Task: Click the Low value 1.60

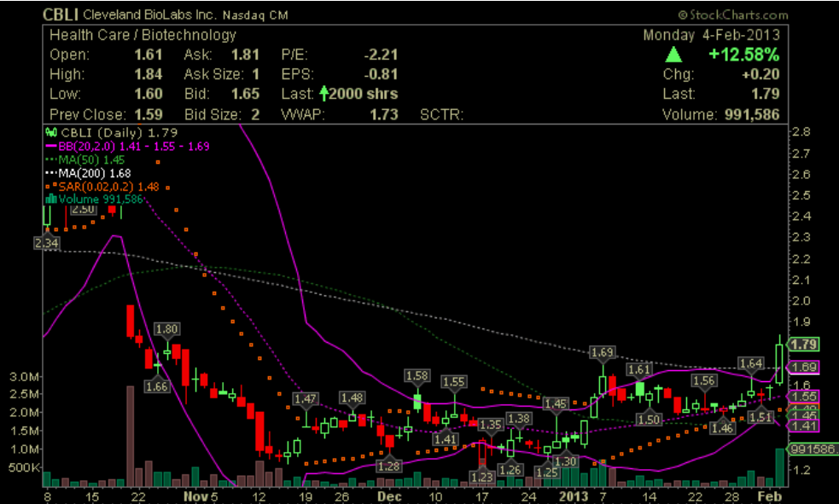Action: coord(149,94)
